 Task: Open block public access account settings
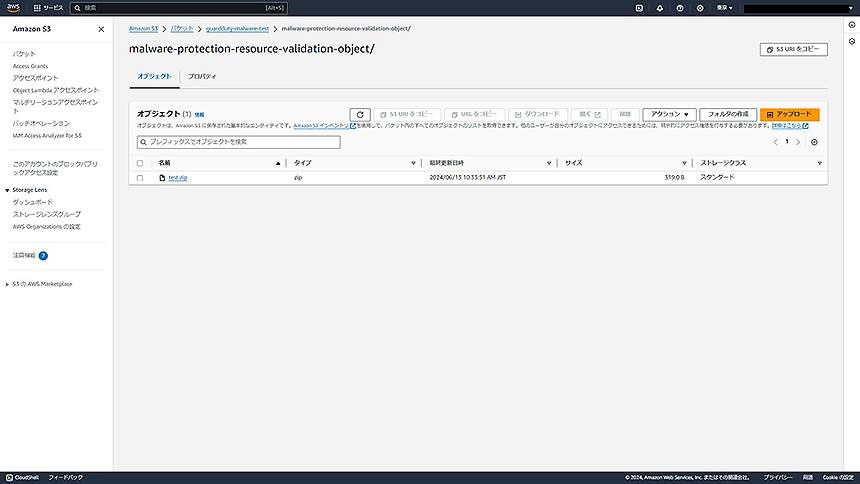pos(55,168)
